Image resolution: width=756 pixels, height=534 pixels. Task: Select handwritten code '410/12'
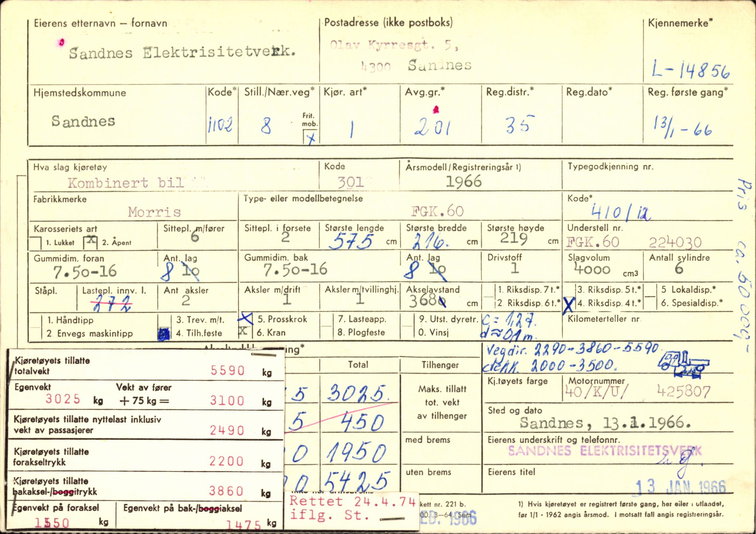click(x=621, y=213)
